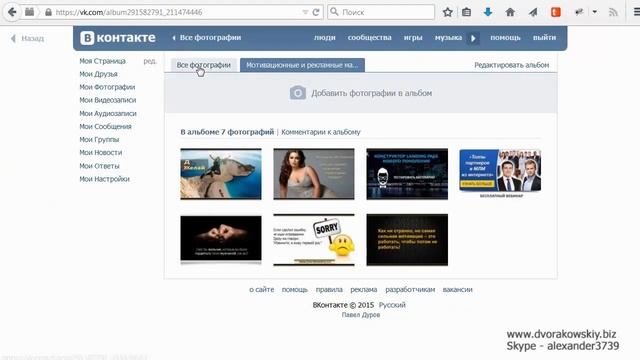This screenshot has height=360, width=640.
Task: Open Мои Друзья in sidebar
Action: click(98, 74)
